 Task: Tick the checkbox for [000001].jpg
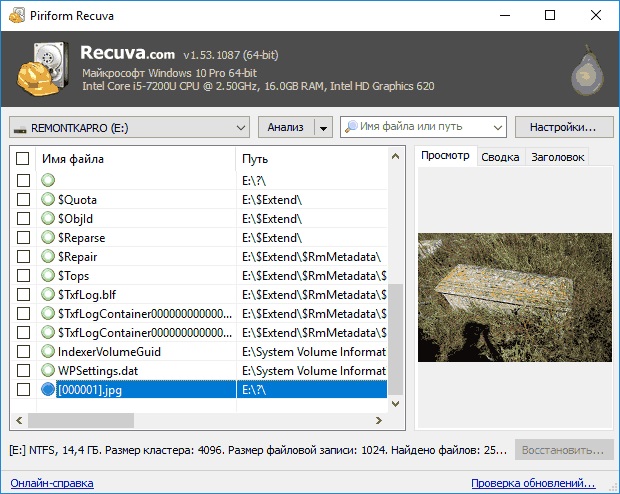(24, 390)
